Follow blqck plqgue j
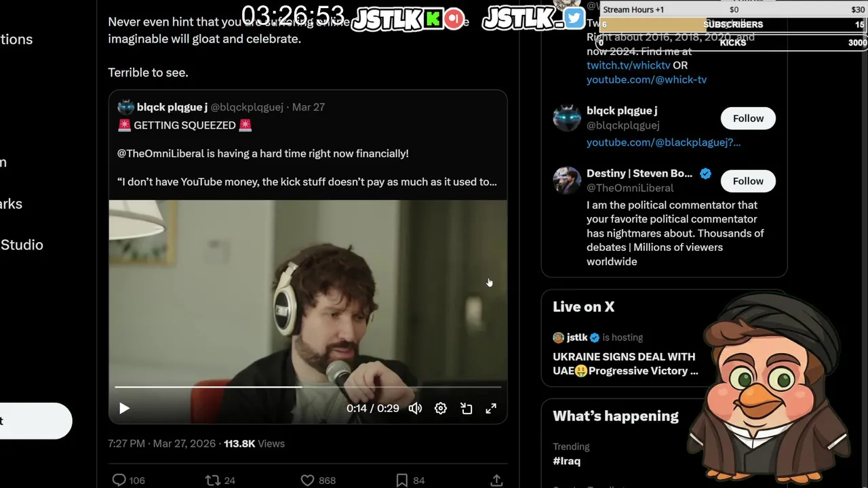868x488 pixels. (748, 118)
